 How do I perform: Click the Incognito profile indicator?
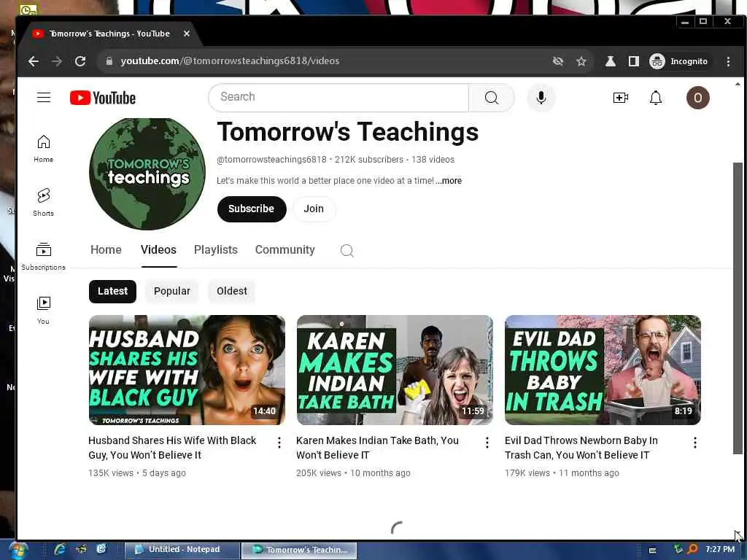[x=679, y=61]
